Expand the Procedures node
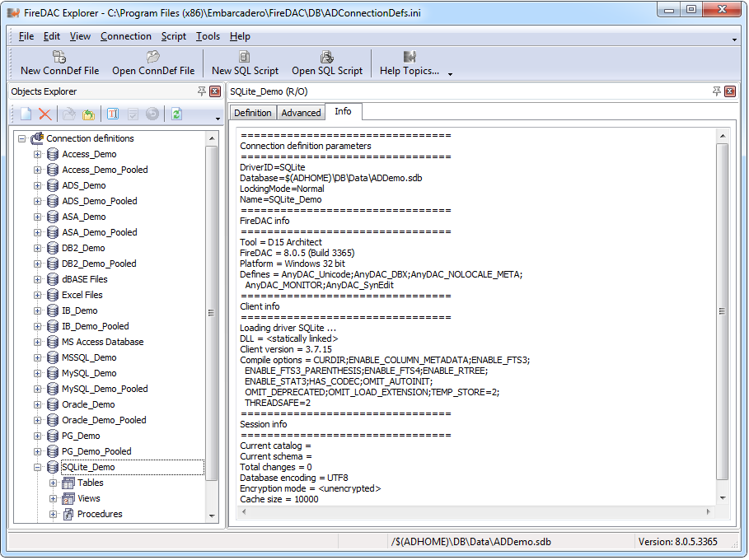Viewport: 749px width, 560px height. point(53,514)
